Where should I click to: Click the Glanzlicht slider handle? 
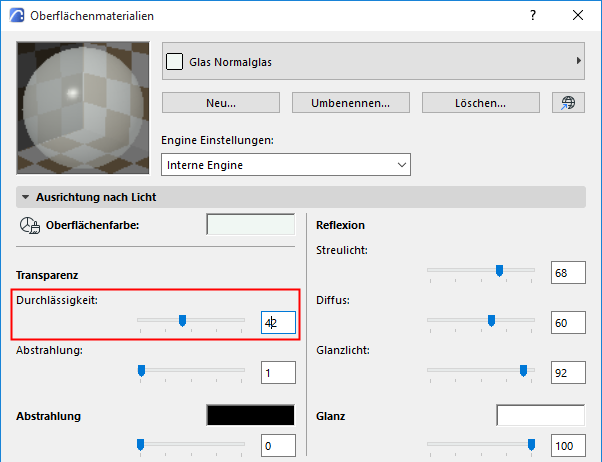pos(523,371)
